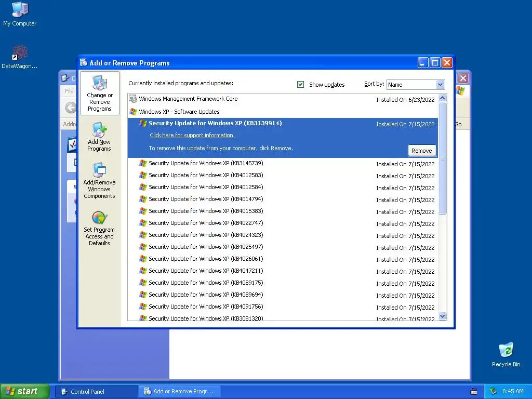Image resolution: width=532 pixels, height=399 pixels.
Task: Click Windows flag icon beside KB4012583
Action: point(143,175)
